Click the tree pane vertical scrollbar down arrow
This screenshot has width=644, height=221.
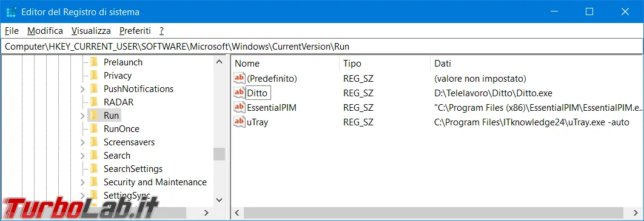[220, 200]
